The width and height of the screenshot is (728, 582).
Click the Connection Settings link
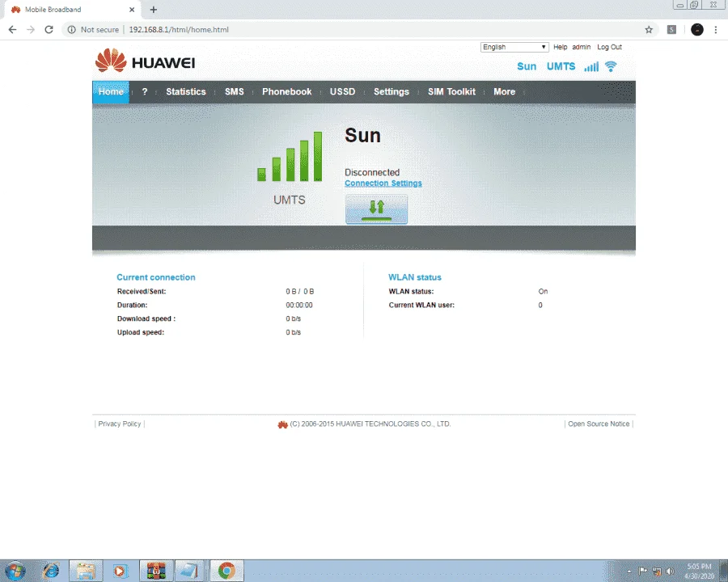(383, 183)
